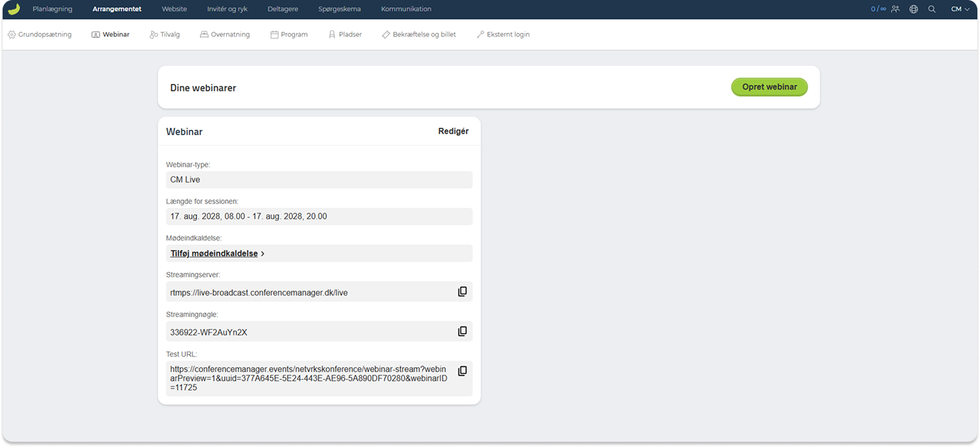The width and height of the screenshot is (980, 447).
Task: Open the participants icon in top bar
Action: (895, 9)
